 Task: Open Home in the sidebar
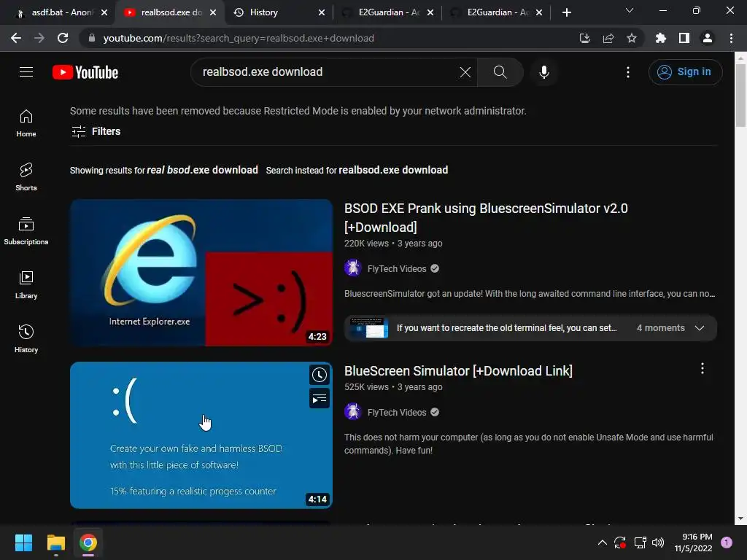[26, 123]
